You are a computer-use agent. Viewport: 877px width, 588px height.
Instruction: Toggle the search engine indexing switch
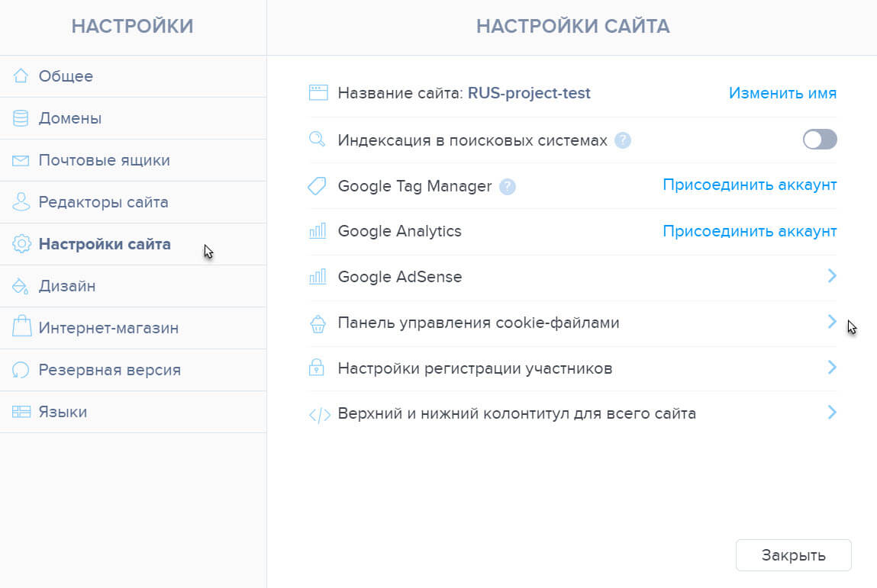click(x=820, y=139)
